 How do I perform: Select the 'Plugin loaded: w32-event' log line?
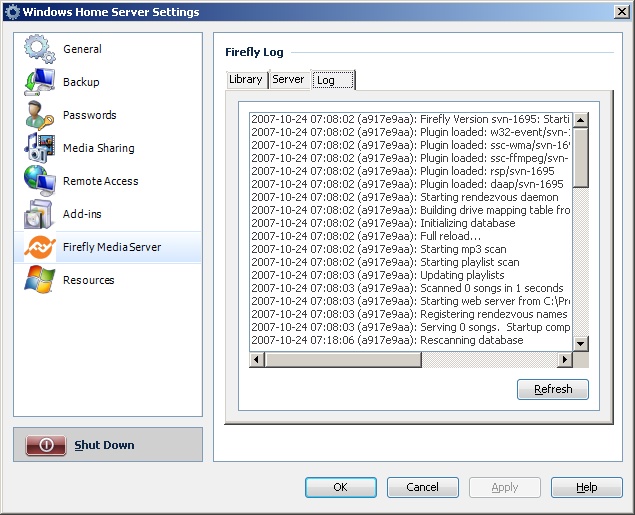(410, 132)
